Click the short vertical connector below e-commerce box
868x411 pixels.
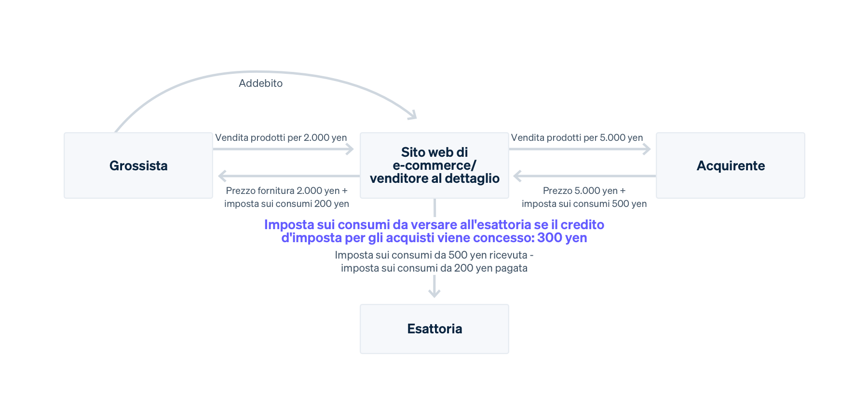coord(434,207)
